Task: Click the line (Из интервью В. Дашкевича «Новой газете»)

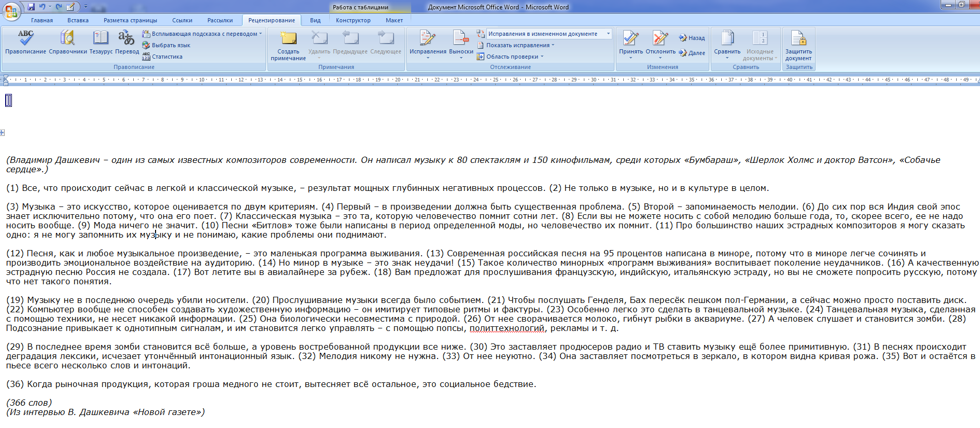Action: [x=105, y=412]
